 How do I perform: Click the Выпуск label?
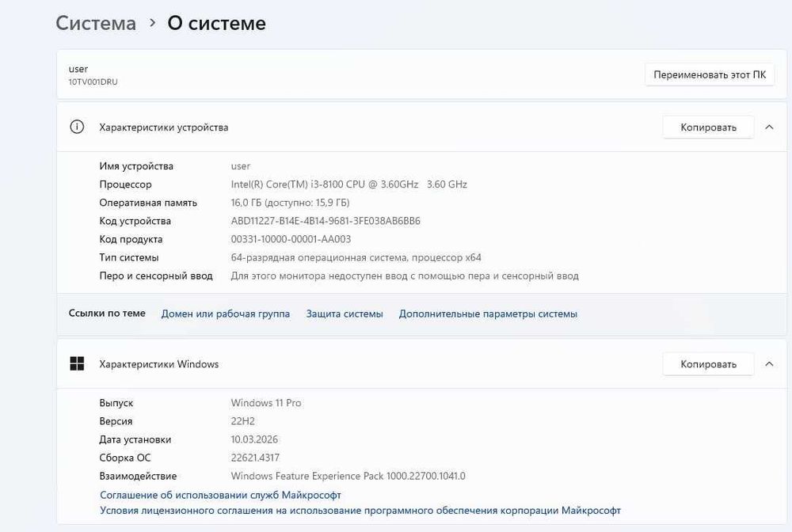(116, 403)
